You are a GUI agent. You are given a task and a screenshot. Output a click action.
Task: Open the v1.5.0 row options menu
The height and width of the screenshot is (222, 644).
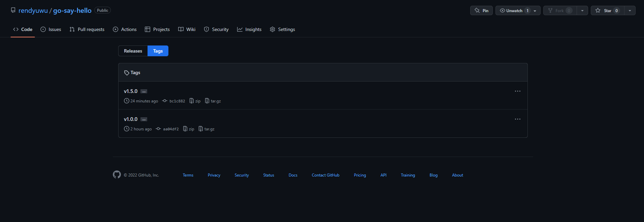click(518, 91)
